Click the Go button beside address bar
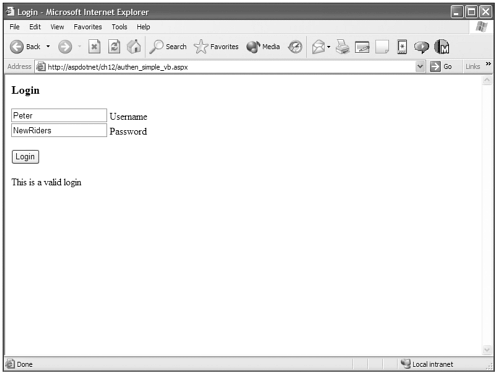 coord(441,67)
